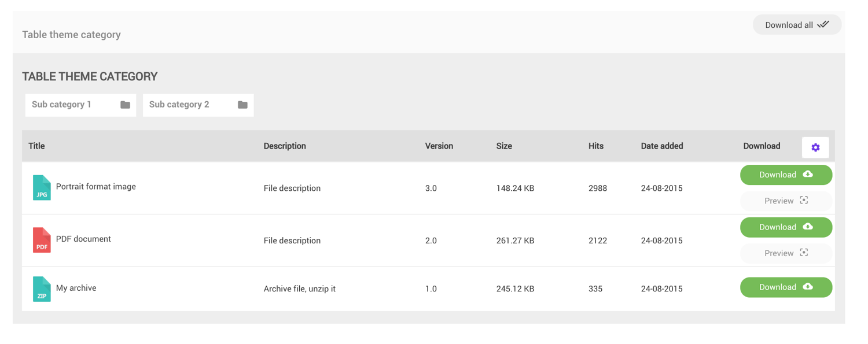Download the My archive zip file
Image resolution: width=868 pixels, height=344 pixels.
786,287
